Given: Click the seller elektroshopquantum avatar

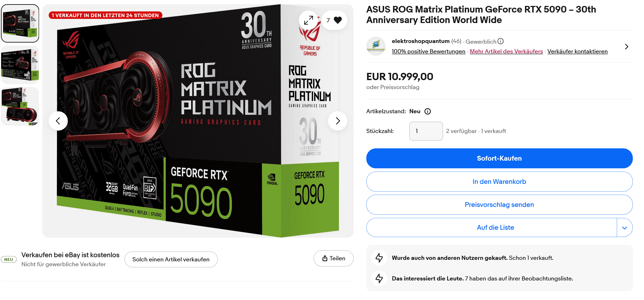Looking at the screenshot, I should (x=376, y=46).
